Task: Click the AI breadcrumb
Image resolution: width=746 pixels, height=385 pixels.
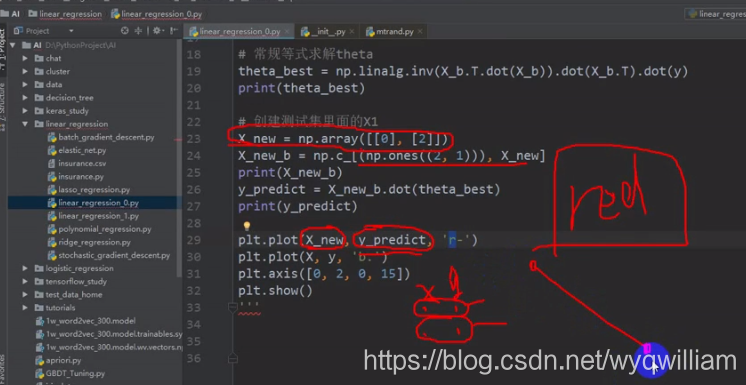Action: [10, 14]
